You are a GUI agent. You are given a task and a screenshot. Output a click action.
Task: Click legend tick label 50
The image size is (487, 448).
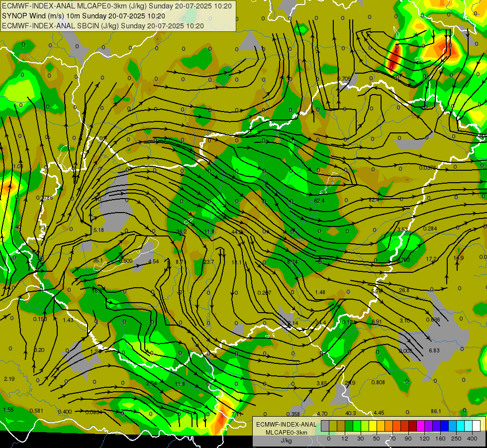click(x=377, y=439)
